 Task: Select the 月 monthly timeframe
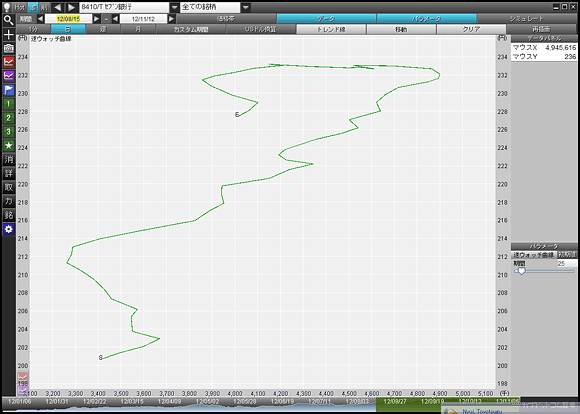138,29
